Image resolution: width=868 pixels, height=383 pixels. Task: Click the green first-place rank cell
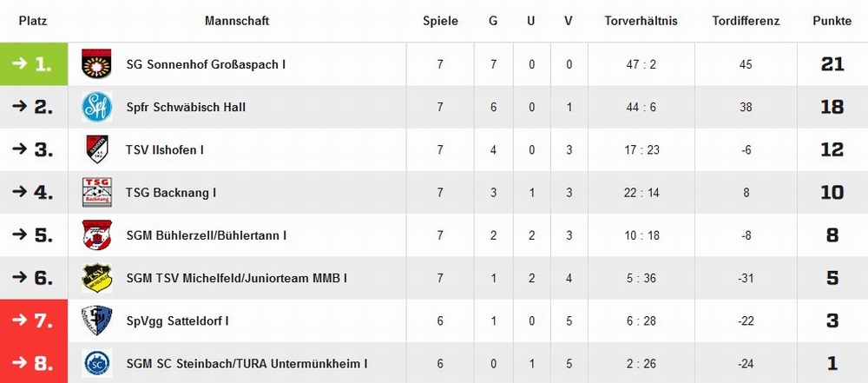pos(34,63)
